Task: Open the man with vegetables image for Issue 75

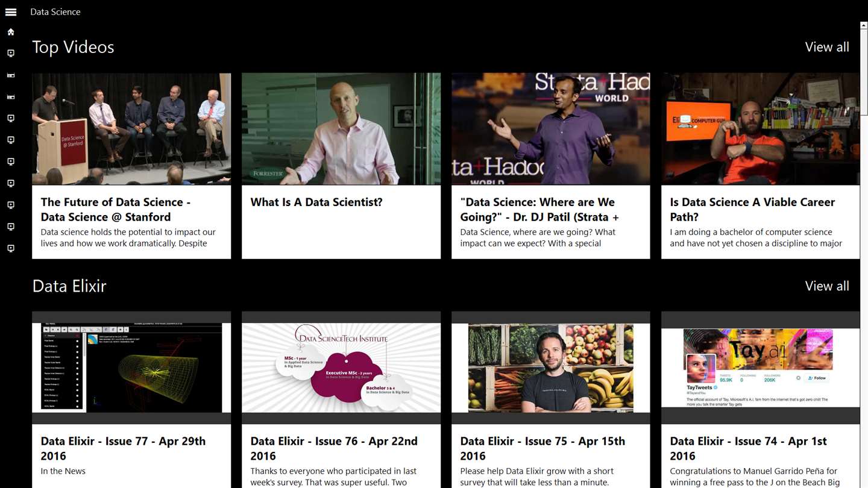Action: 551,368
